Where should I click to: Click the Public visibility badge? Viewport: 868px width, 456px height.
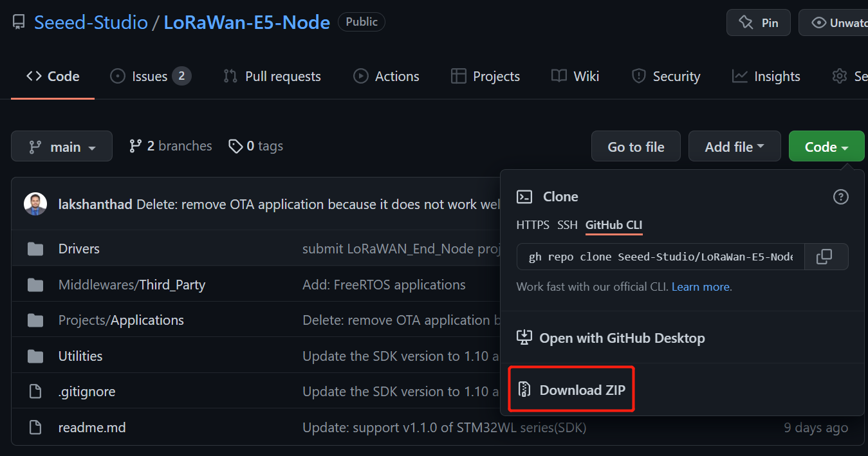362,22
